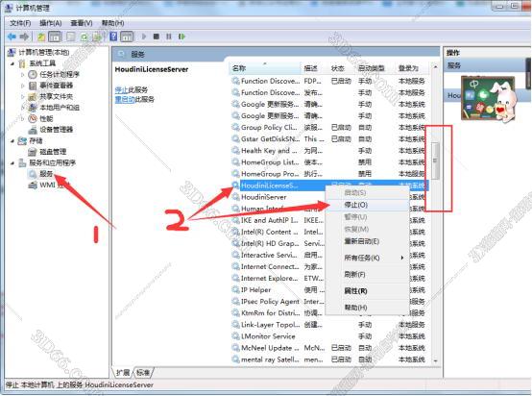Click the 磁盘管理 icon in the tree
Screen dimensions: 532x396
[x=33, y=152]
